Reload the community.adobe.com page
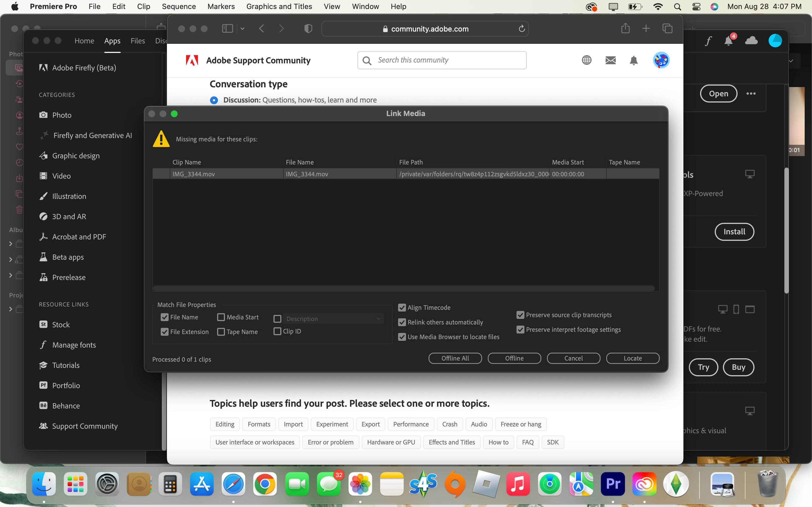Screen dimensions: 812x507 (x=521, y=29)
